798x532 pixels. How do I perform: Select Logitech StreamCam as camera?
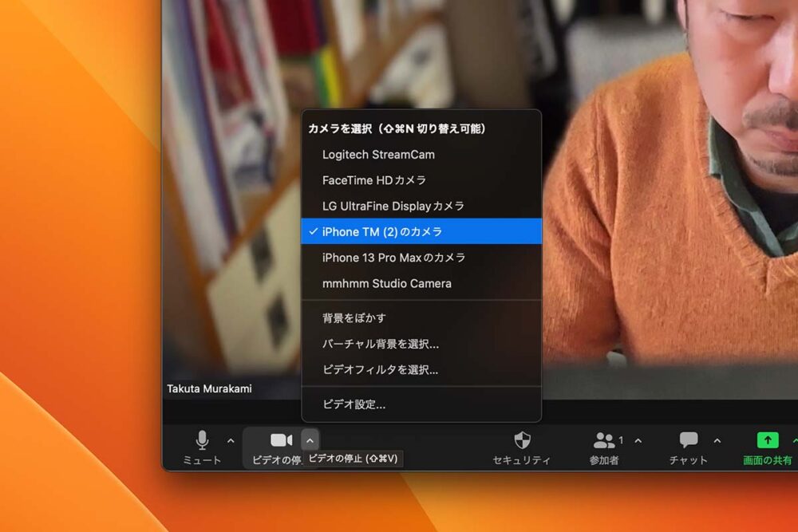[378, 154]
